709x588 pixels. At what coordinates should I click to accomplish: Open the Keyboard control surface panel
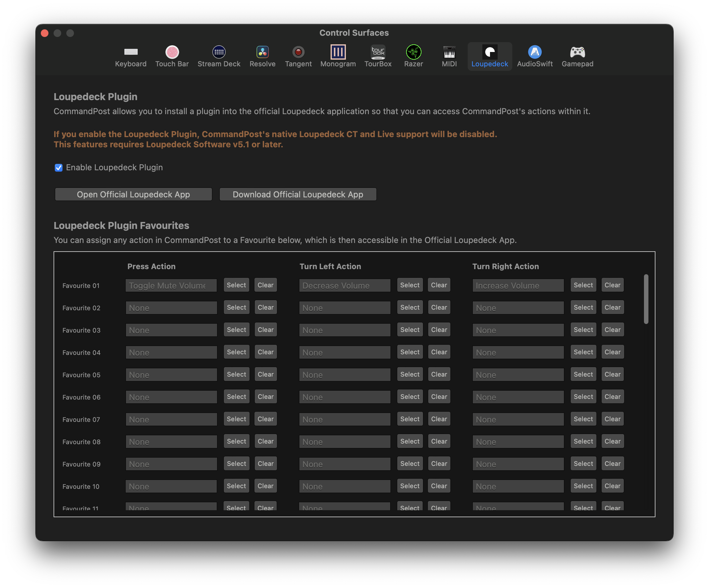[131, 56]
